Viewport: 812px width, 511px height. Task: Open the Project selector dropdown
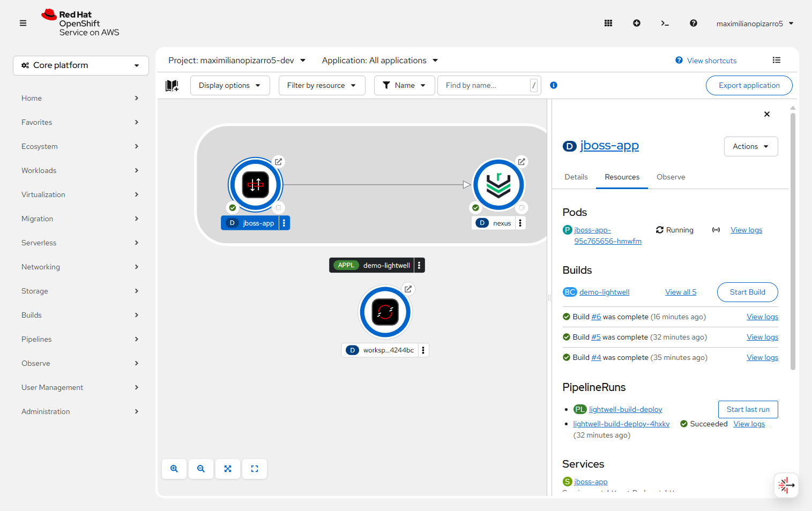click(x=237, y=61)
